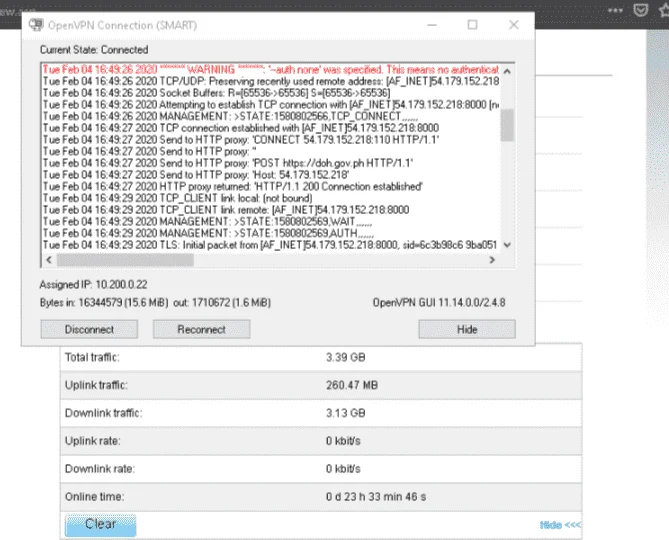Image resolution: width=669 pixels, height=540 pixels.
Task: Click the Disconnect button
Action: pos(89,329)
